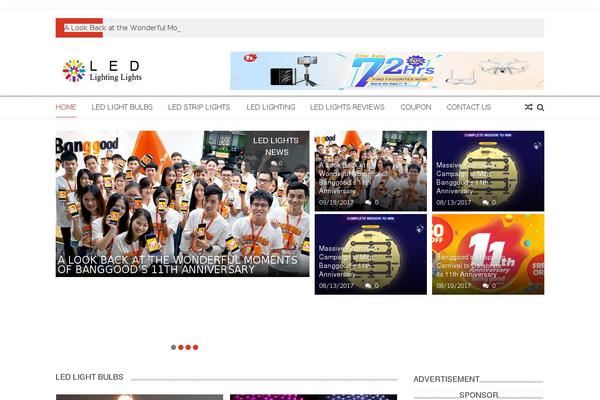The width and height of the screenshot is (600, 400).
Task: Click the Advertisement widget heading
Action: coord(446,379)
